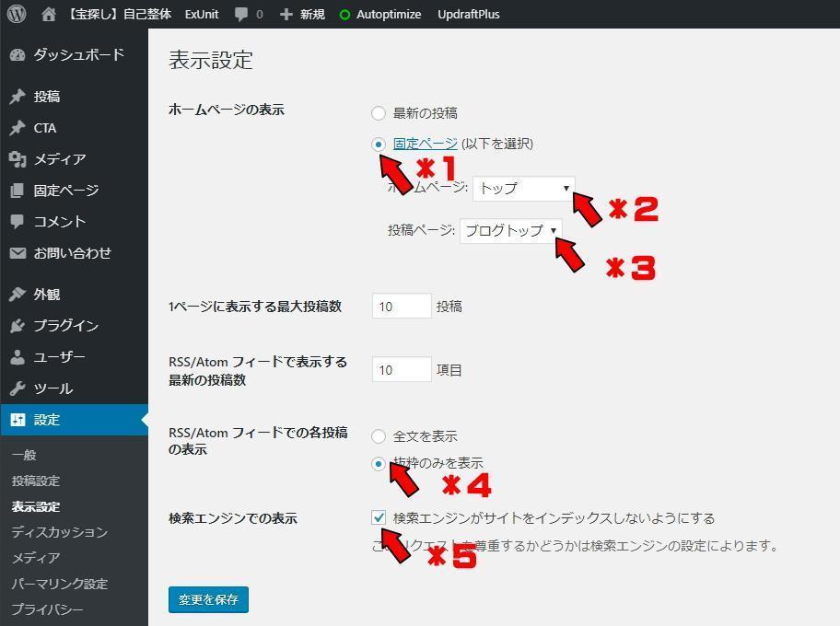Open the ホームページ dropdown showing トップ
Viewport: 840px width, 626px height.
(524, 189)
